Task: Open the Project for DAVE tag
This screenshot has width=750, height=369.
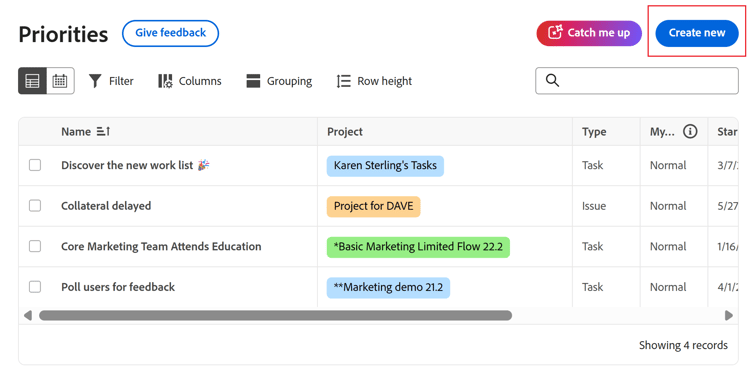Action: pos(374,206)
